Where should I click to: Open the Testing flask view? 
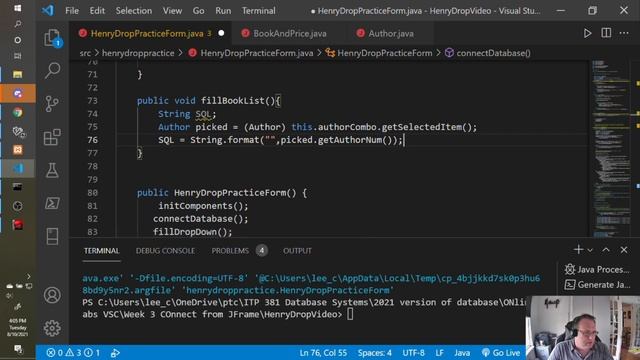(52, 170)
